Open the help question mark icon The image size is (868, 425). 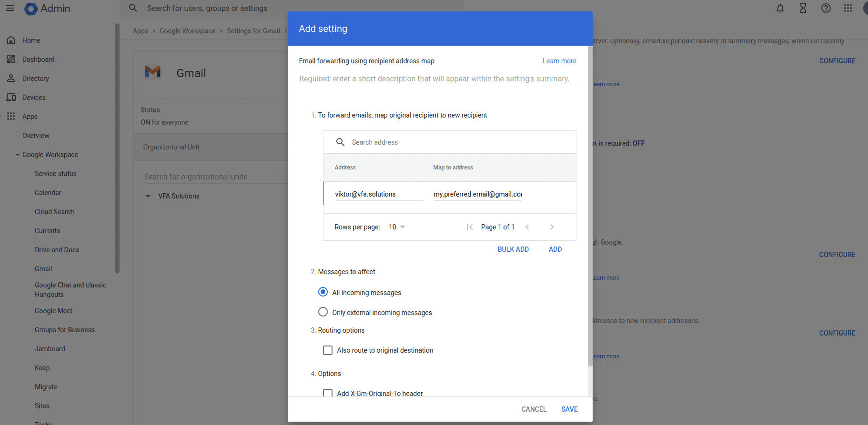tap(826, 8)
